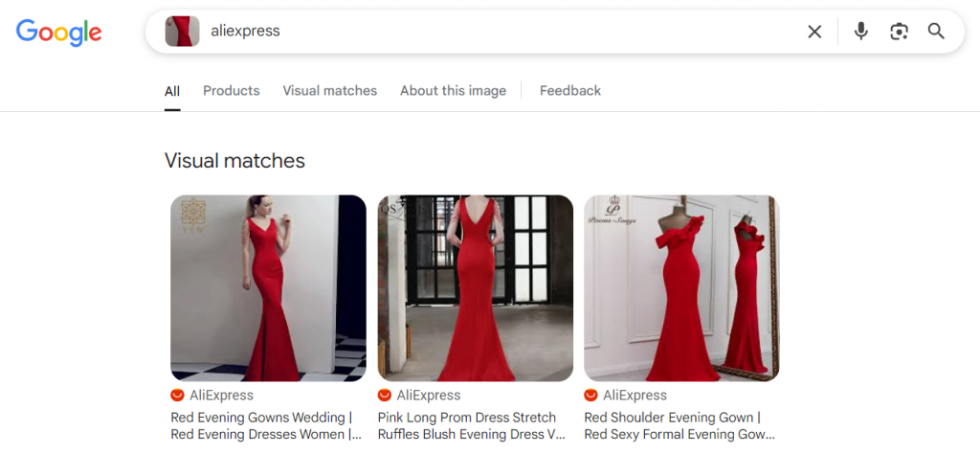Clear the search query with the X
The height and width of the screenshot is (454, 980).
point(814,32)
